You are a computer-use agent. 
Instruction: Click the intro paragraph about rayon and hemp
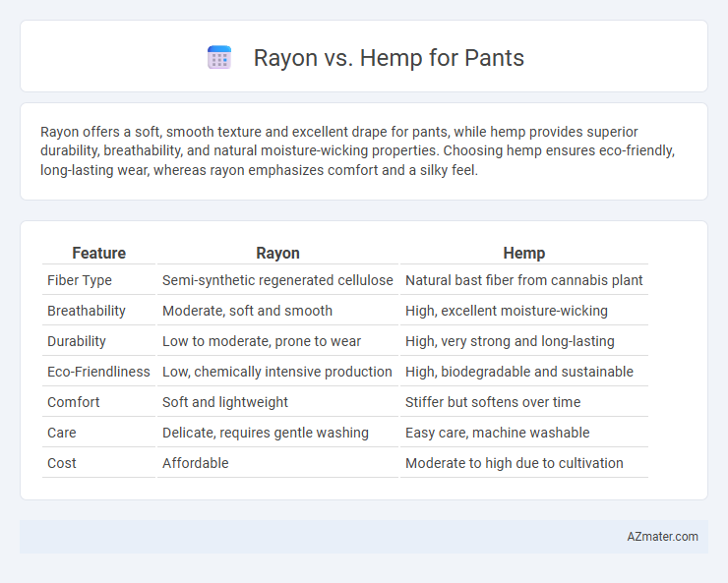(357, 150)
